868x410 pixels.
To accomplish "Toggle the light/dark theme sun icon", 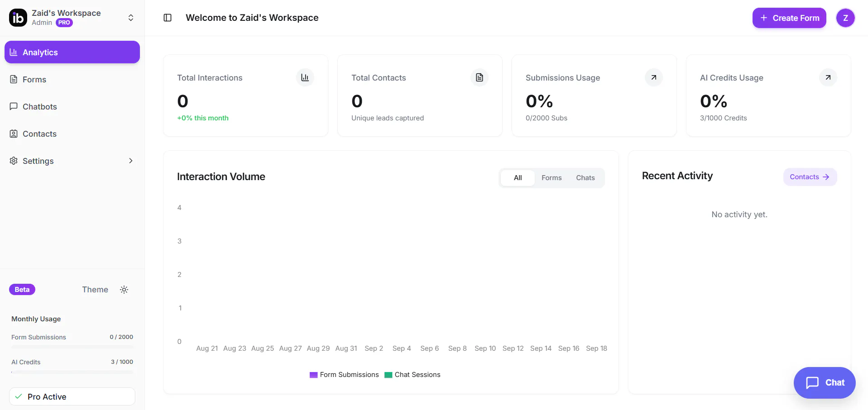I will pyautogui.click(x=124, y=290).
